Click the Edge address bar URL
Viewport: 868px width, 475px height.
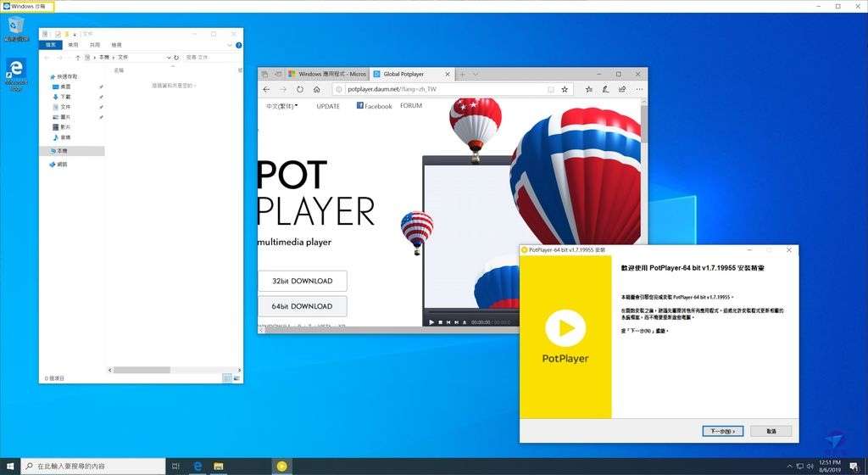coord(392,89)
